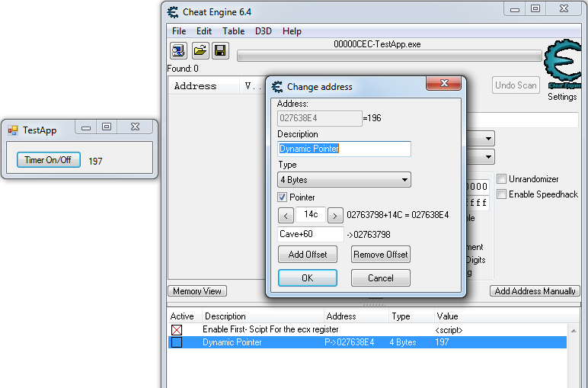Click the found list Address column header
The height and width of the screenshot is (388, 588).
click(x=196, y=86)
